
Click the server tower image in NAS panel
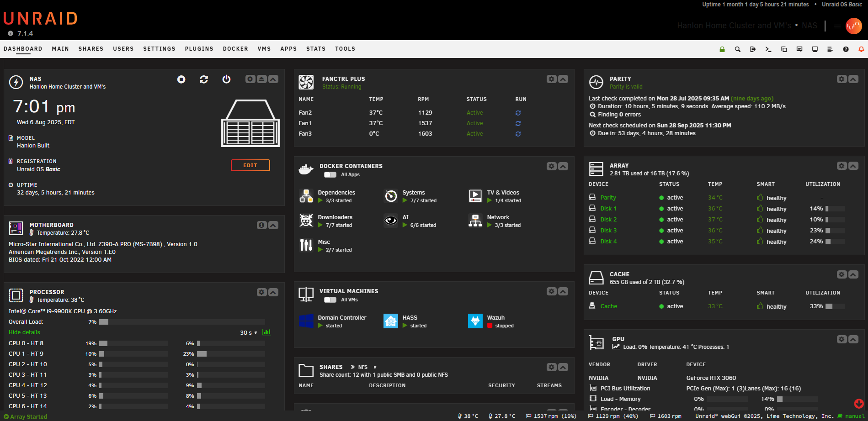(x=250, y=123)
